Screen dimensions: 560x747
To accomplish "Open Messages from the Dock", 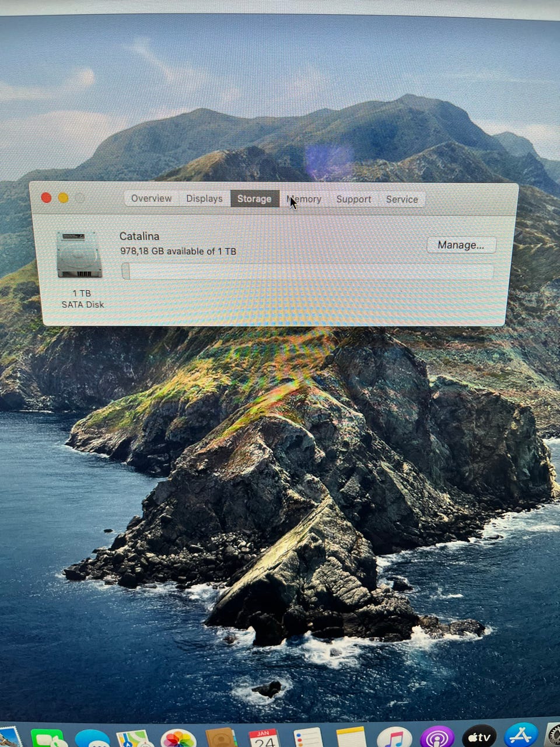I will pos(92,739).
